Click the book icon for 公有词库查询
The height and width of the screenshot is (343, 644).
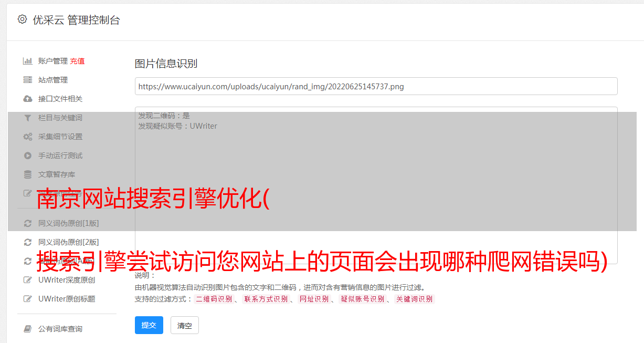[28, 329]
